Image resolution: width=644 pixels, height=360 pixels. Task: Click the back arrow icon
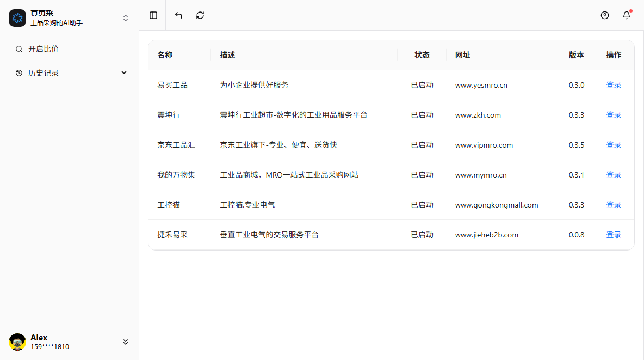[x=178, y=15]
